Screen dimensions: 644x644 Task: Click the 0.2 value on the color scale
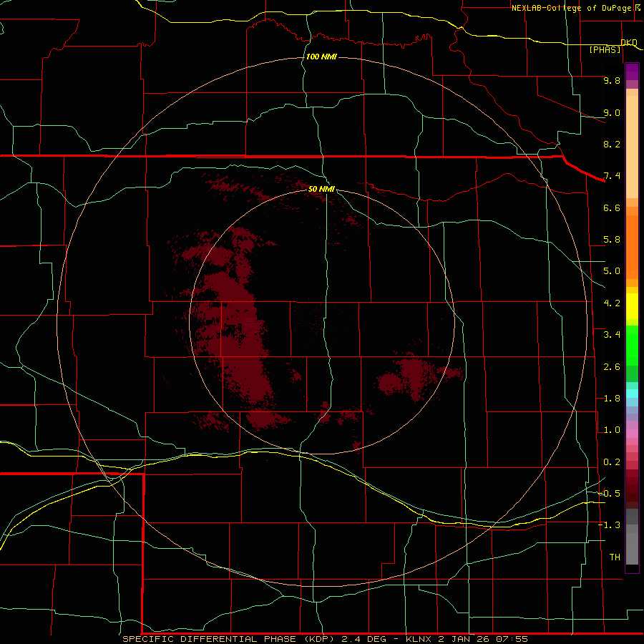(612, 462)
